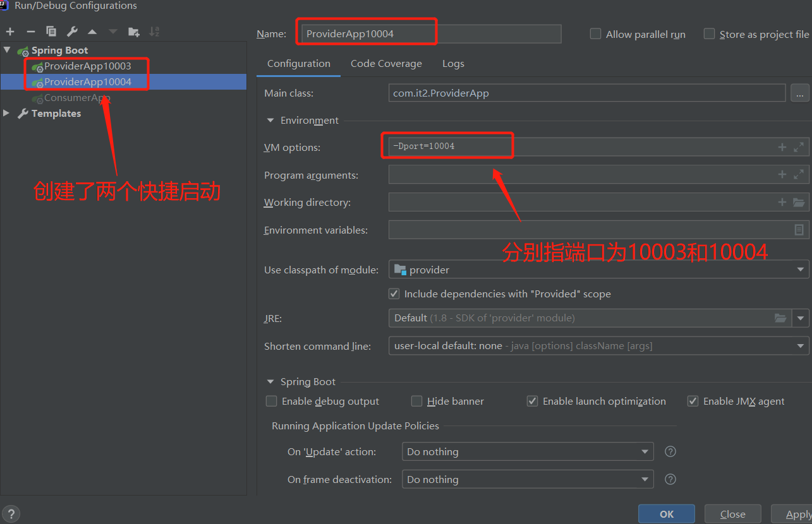Viewport: 812px width, 524px height.
Task: Show help for frame deactivation policy
Action: (x=671, y=479)
